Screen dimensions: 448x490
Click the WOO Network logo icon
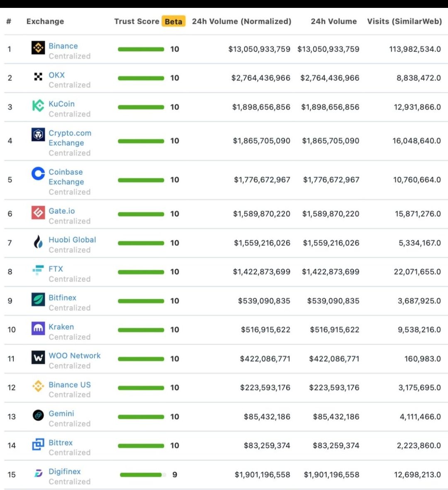click(38, 357)
